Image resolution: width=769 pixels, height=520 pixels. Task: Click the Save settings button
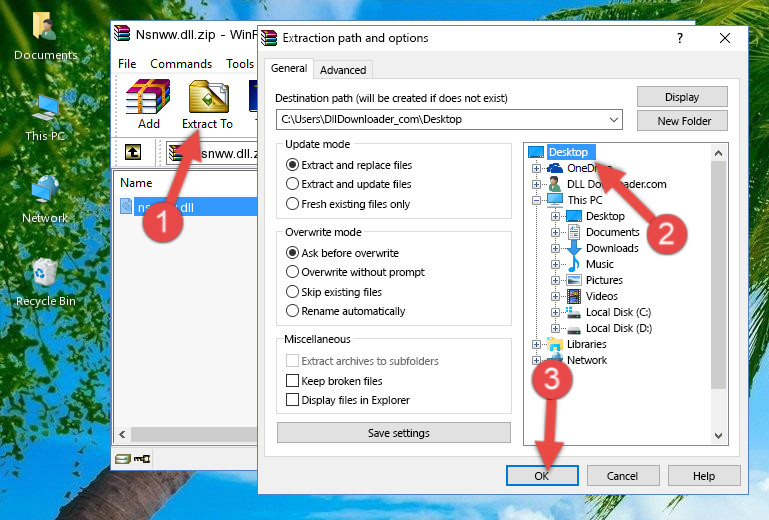(x=394, y=433)
